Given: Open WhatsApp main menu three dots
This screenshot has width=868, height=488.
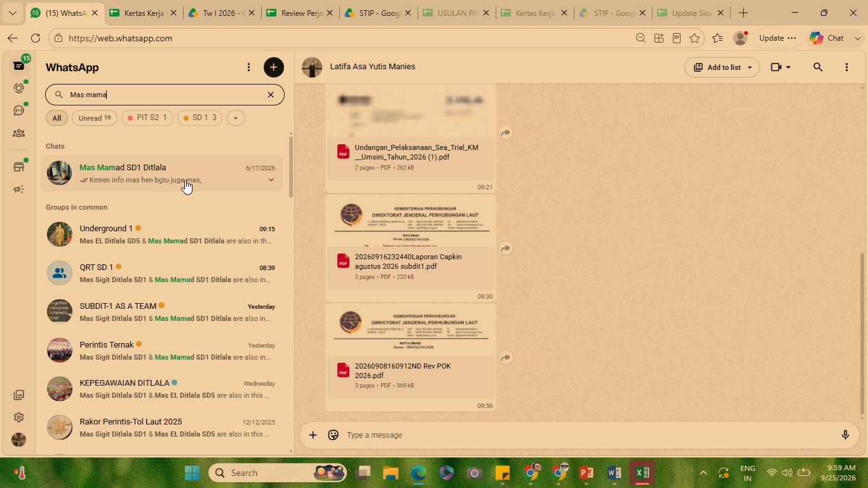Looking at the screenshot, I should click(x=248, y=67).
